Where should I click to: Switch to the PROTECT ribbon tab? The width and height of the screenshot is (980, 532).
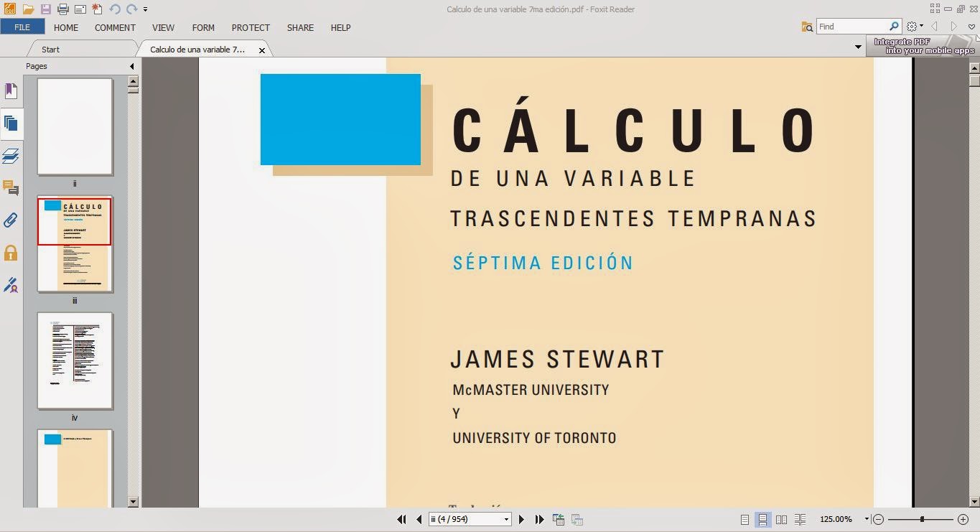[251, 27]
